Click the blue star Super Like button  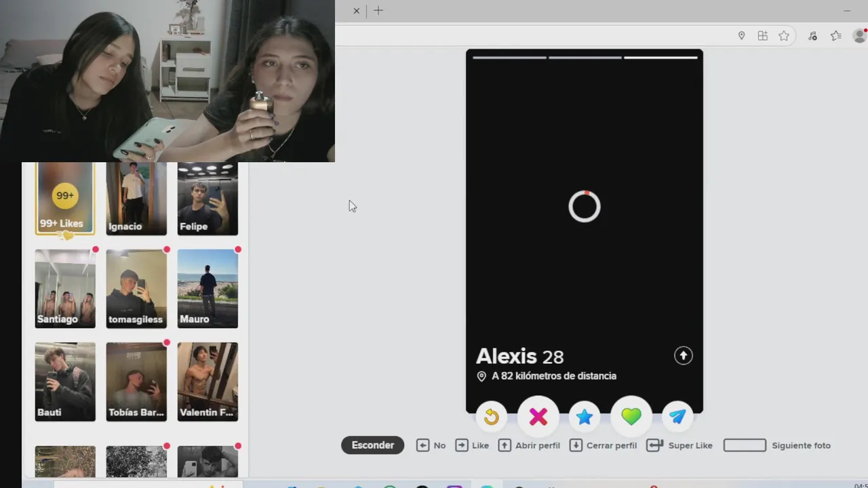click(585, 417)
